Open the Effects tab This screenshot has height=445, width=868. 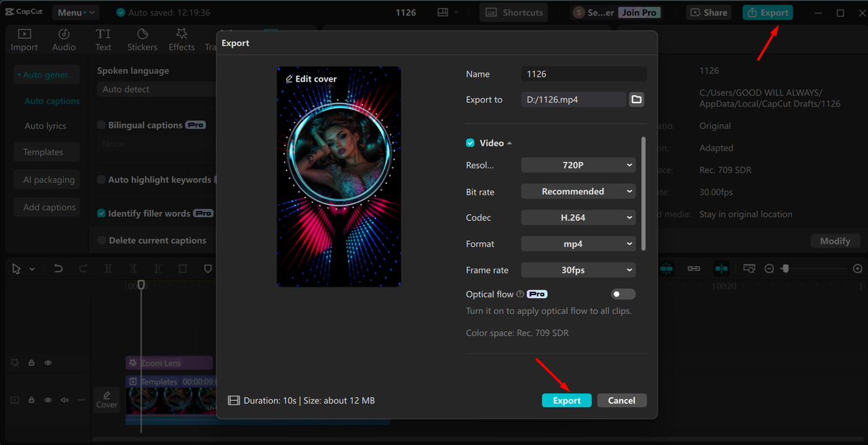pyautogui.click(x=182, y=40)
